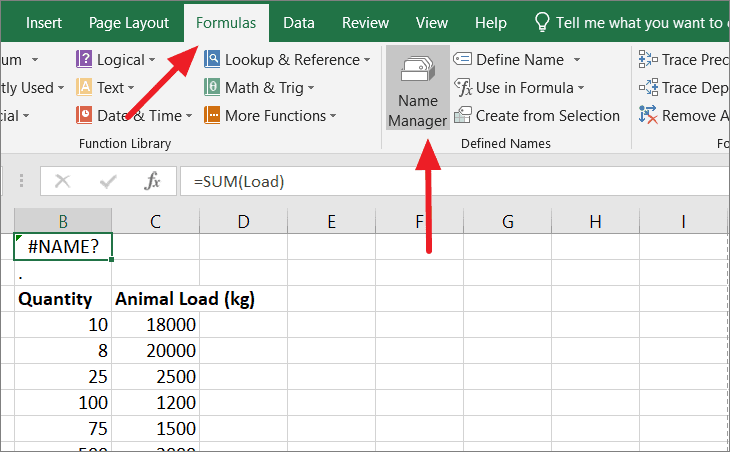The image size is (730, 452).
Task: Expand the Define Name dropdown arrow
Action: [577, 60]
